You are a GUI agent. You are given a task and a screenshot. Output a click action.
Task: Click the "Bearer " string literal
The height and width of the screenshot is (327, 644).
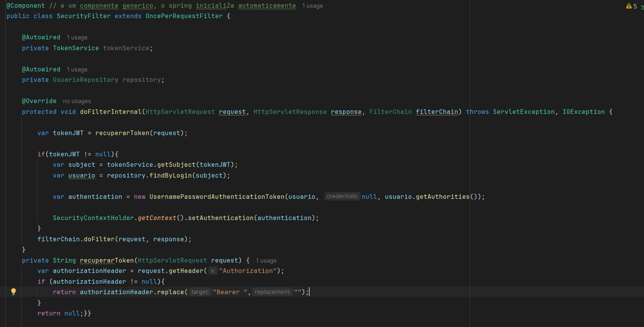click(230, 292)
